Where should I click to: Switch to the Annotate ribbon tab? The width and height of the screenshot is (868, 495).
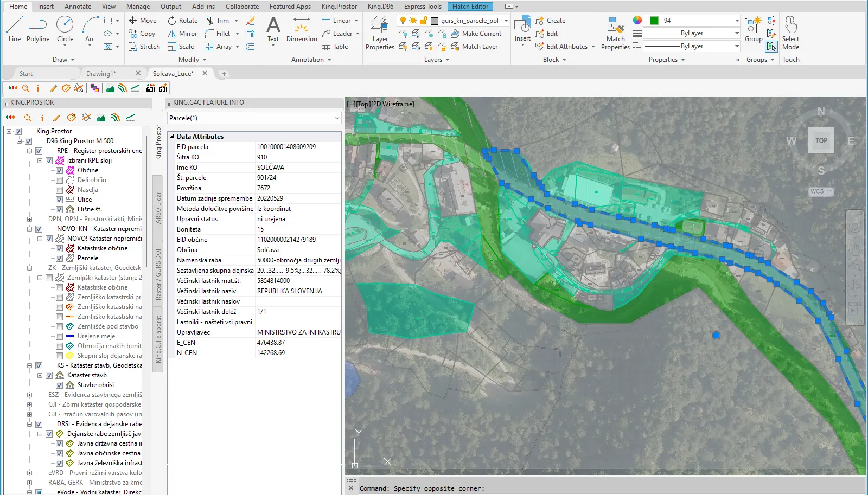point(78,7)
